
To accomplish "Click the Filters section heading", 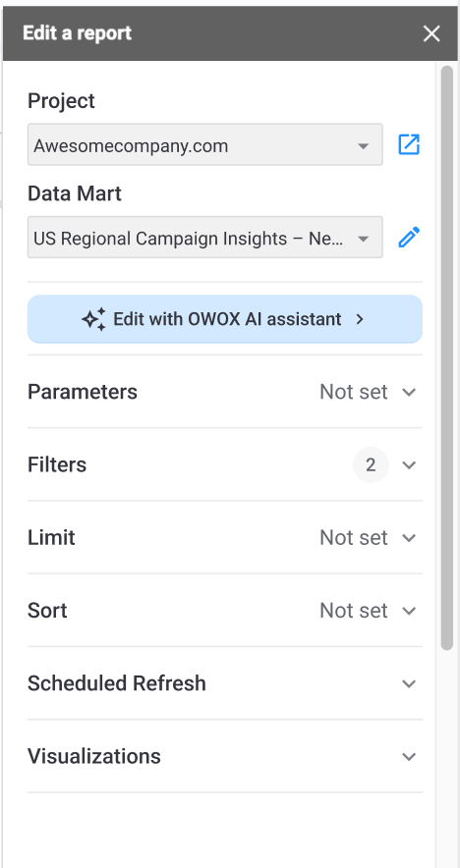I will pyautogui.click(x=57, y=465).
